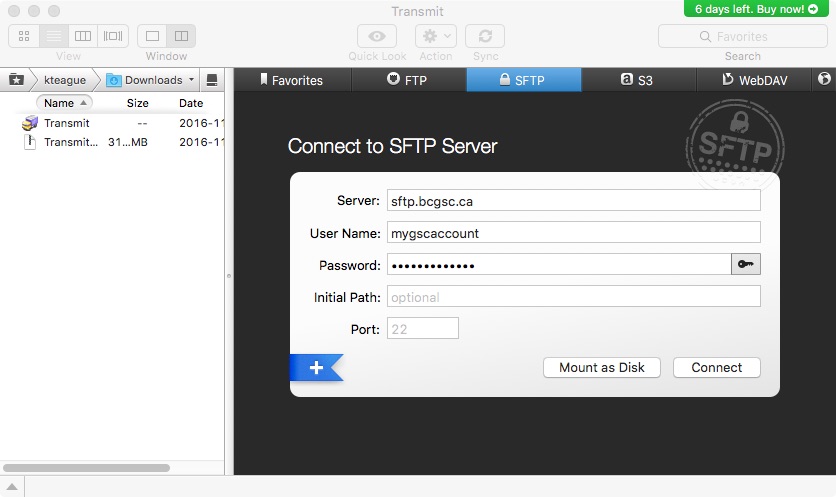Viewport: 836px width, 497px height.
Task: Click the Initial Path optional field
Action: point(574,296)
